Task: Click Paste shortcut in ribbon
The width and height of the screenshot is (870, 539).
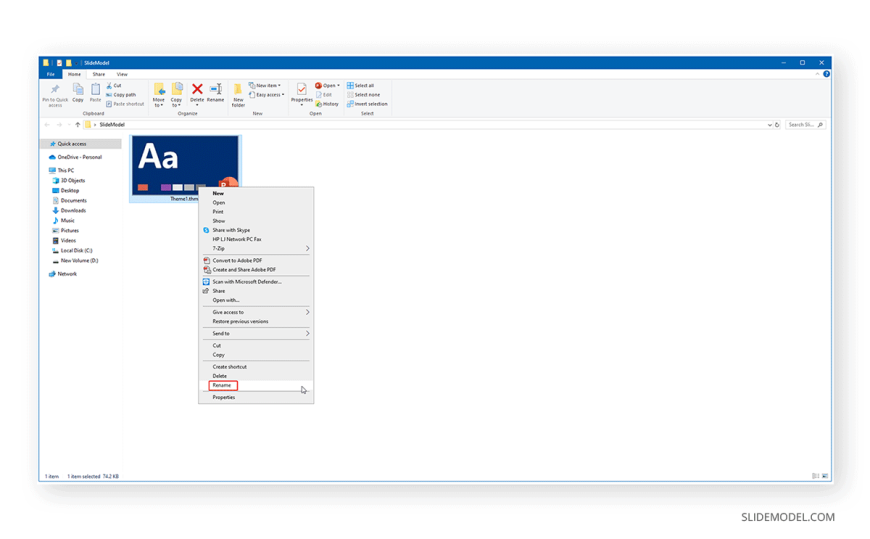Action: tap(125, 104)
